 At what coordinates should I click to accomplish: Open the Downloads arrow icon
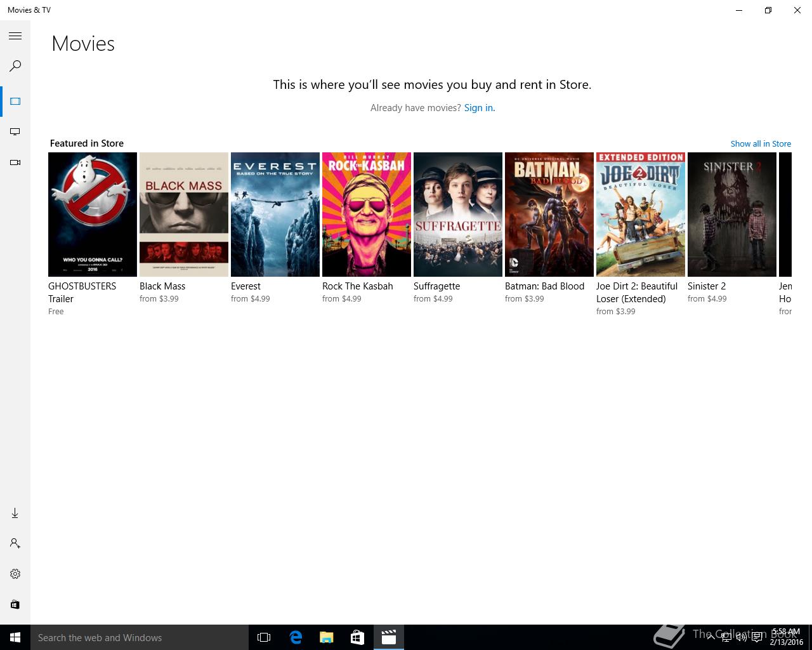15,513
